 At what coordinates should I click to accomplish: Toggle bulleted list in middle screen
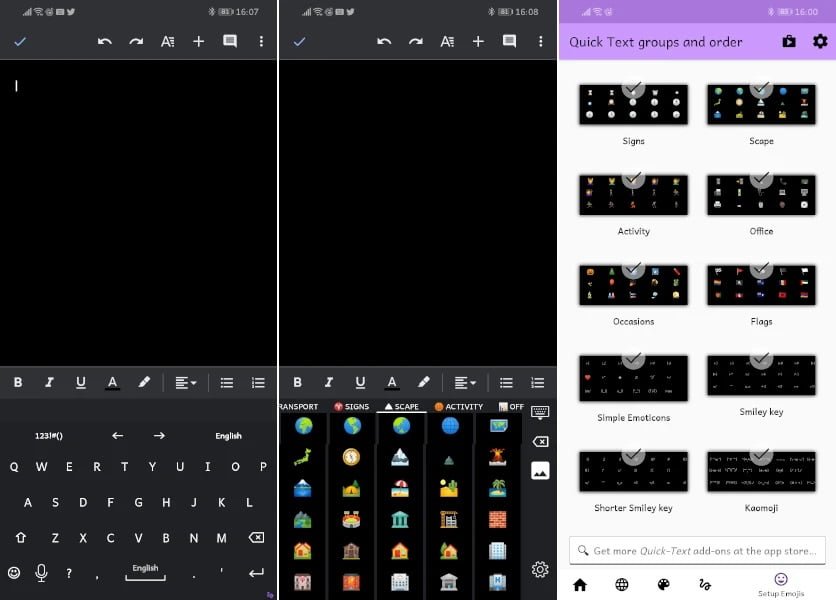(507, 383)
